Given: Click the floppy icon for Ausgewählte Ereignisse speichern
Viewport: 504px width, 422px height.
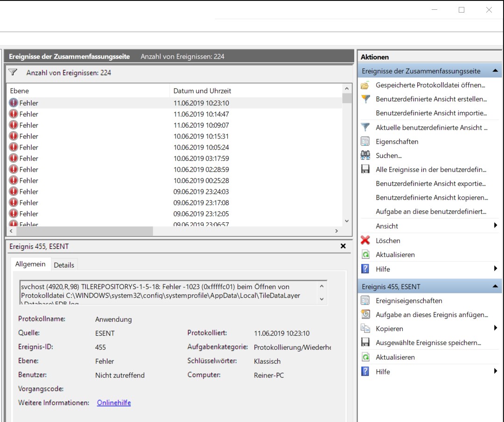Looking at the screenshot, I should click(365, 342).
